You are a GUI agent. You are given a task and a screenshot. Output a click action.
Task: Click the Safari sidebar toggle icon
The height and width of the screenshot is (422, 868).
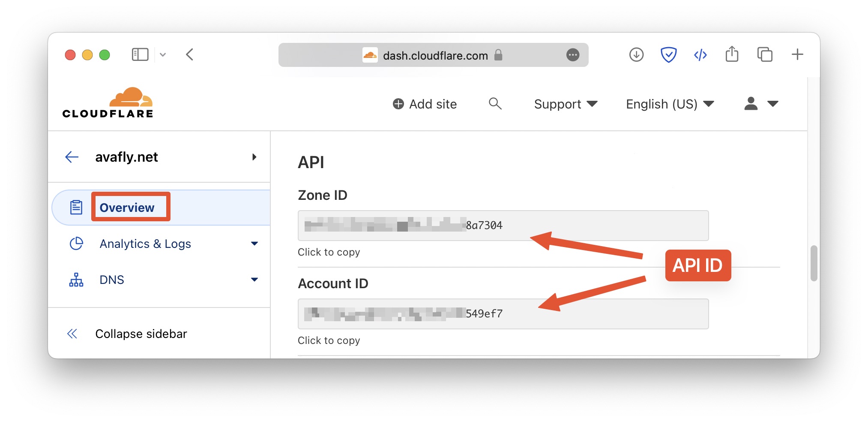click(x=140, y=54)
